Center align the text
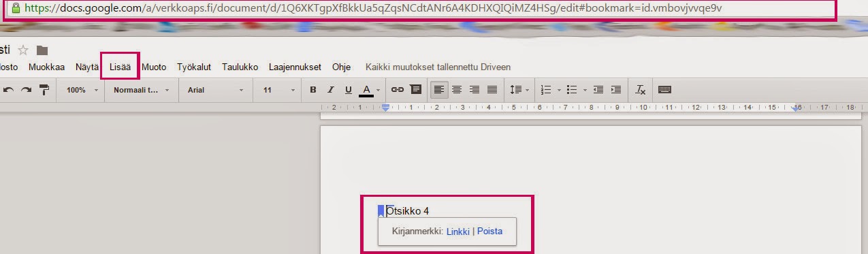The width and height of the screenshot is (868, 254). (x=457, y=90)
